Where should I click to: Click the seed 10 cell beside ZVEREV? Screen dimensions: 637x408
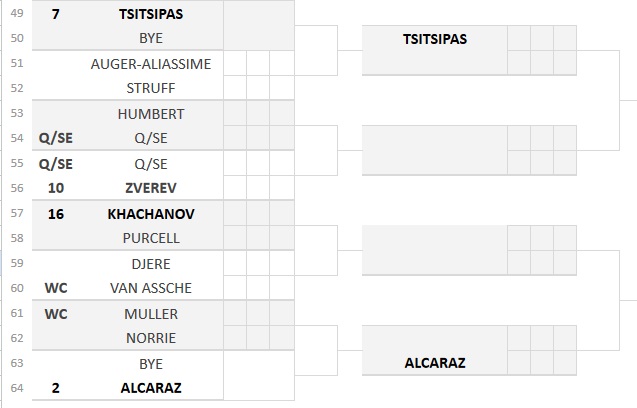coord(56,188)
